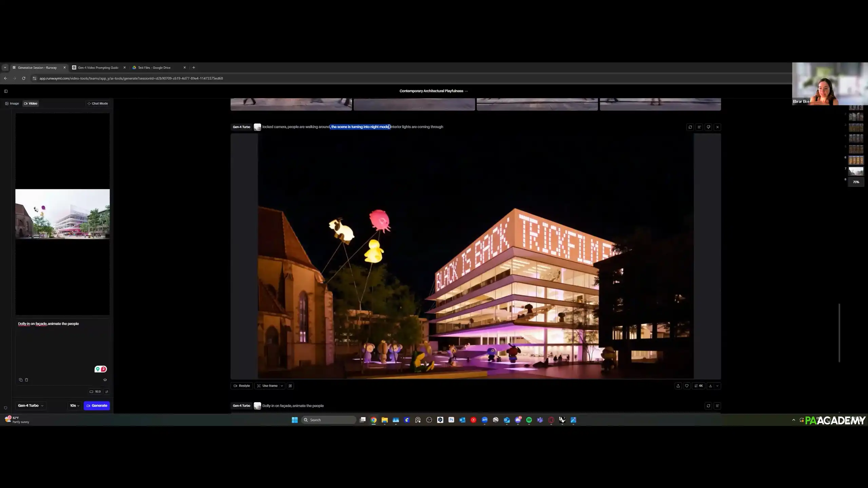
Task: Click the blue Generate button
Action: tap(97, 406)
